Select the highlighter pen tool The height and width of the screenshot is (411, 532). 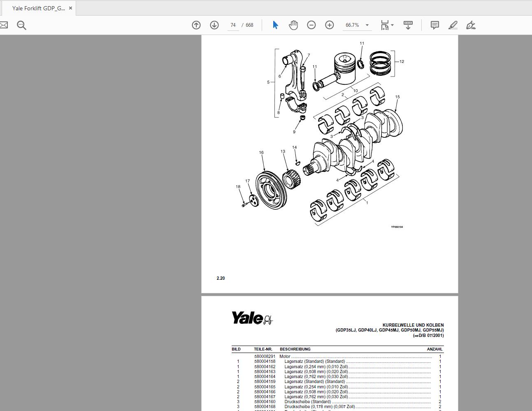tap(453, 25)
